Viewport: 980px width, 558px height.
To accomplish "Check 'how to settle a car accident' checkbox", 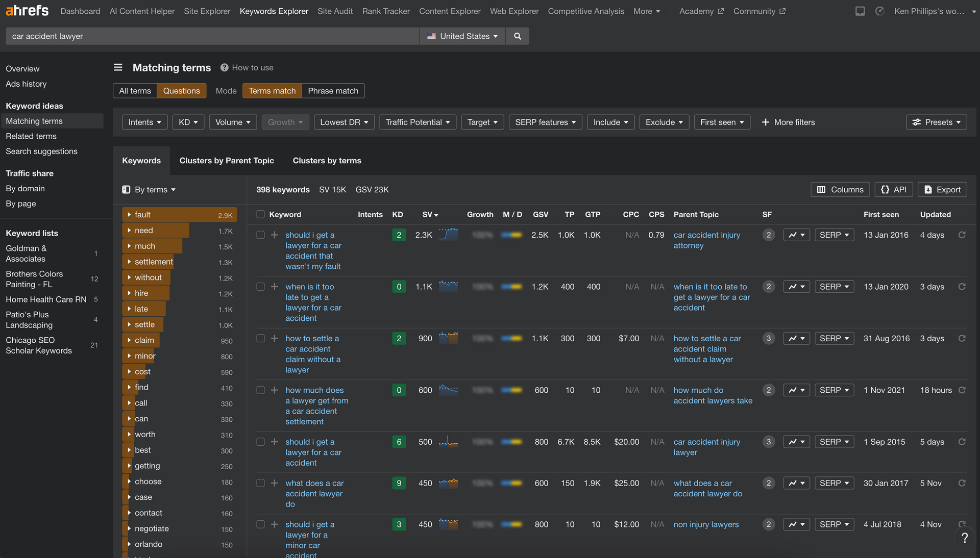I will click(x=260, y=339).
